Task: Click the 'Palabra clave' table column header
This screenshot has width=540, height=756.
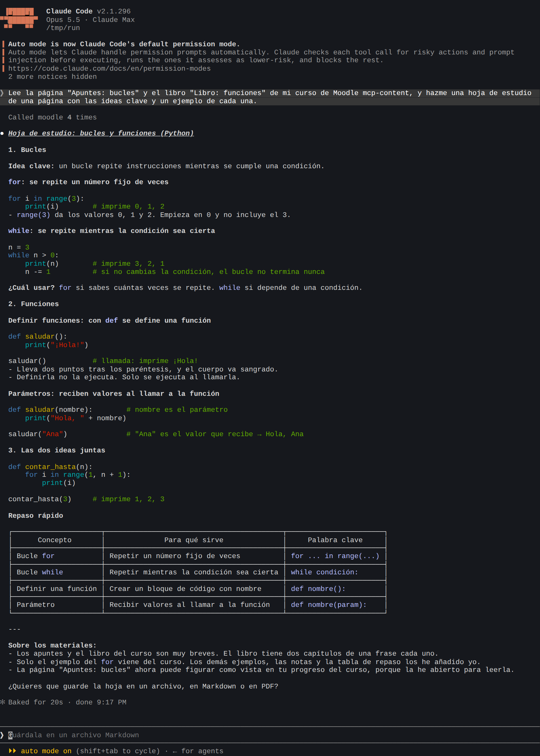Action: [x=335, y=540]
